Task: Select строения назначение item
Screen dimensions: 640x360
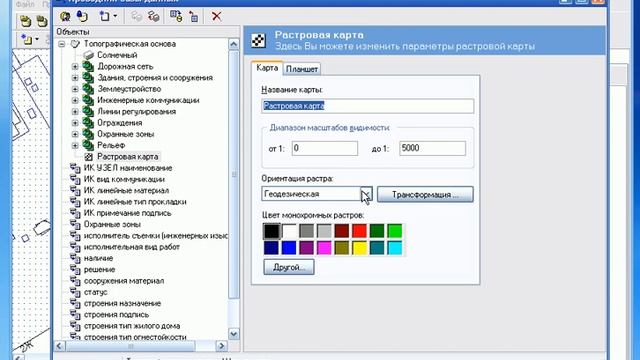Action: tap(122, 303)
